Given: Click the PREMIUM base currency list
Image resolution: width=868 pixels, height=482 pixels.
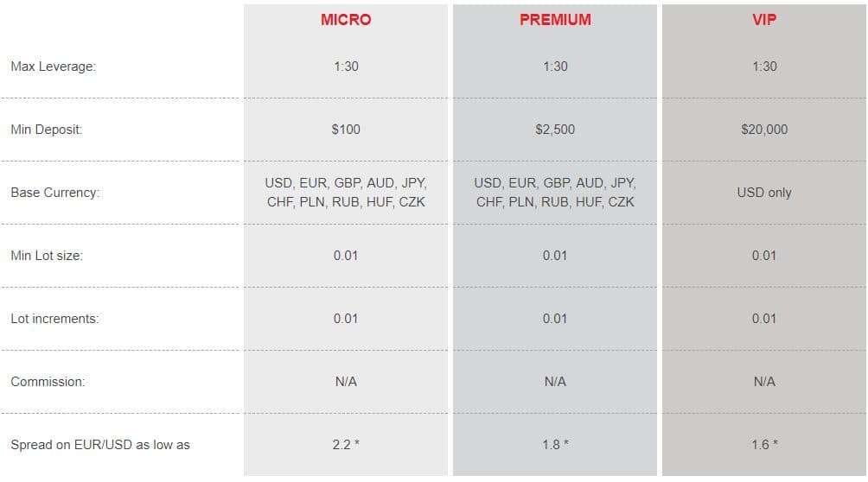Looking at the screenshot, I should [x=555, y=193].
